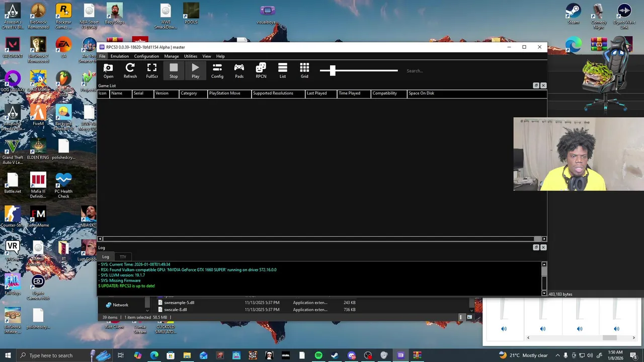Open Task View from the taskbar
Screen dimensions: 644x362
pyautogui.click(x=121, y=355)
